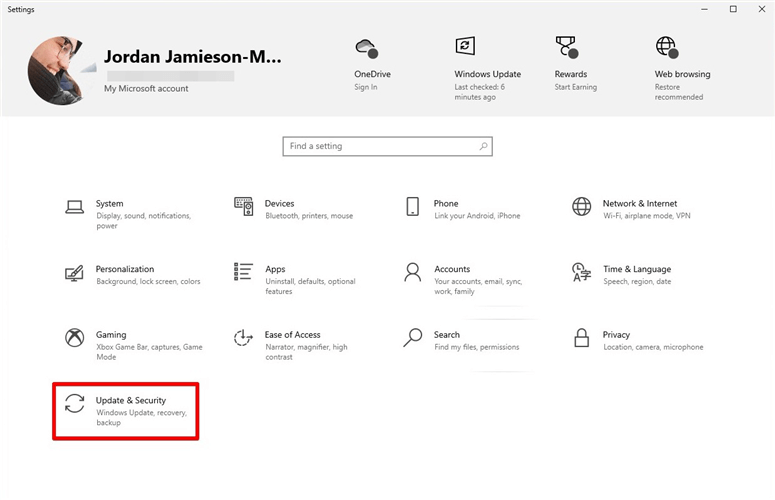Click 'Location, camera, microphone' description
This screenshot has width=775, height=500.
click(653, 347)
